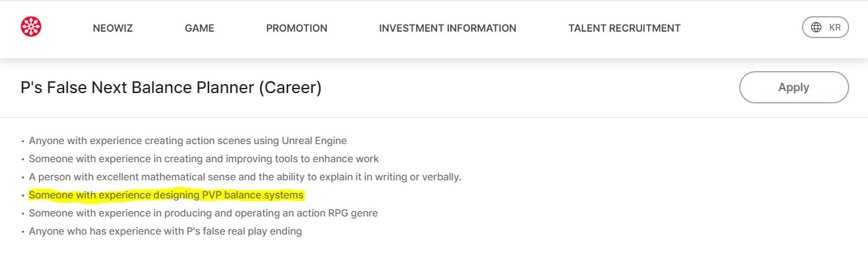Click the excellent mathematical sense requirement
The height and width of the screenshot is (265, 868).
pyautogui.click(x=245, y=177)
